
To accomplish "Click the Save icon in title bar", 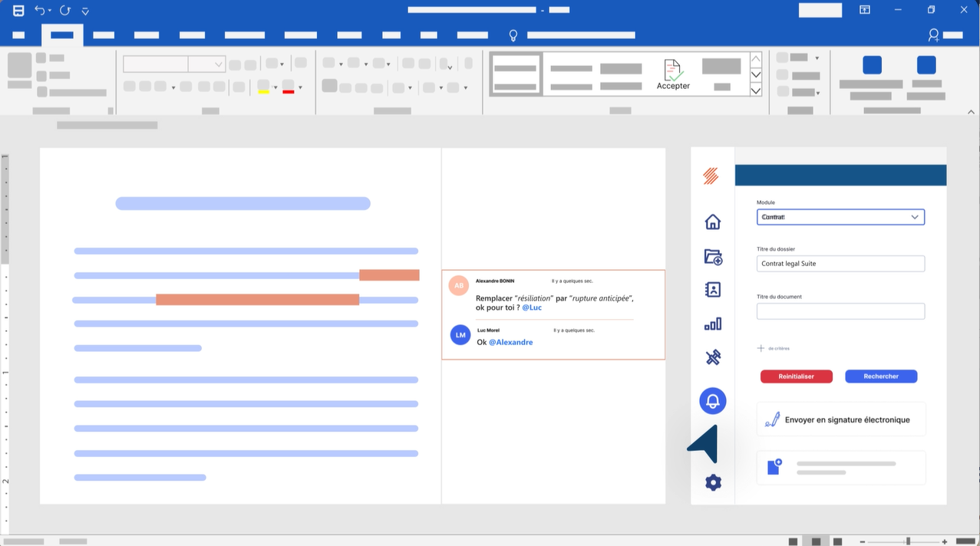I will (x=18, y=11).
